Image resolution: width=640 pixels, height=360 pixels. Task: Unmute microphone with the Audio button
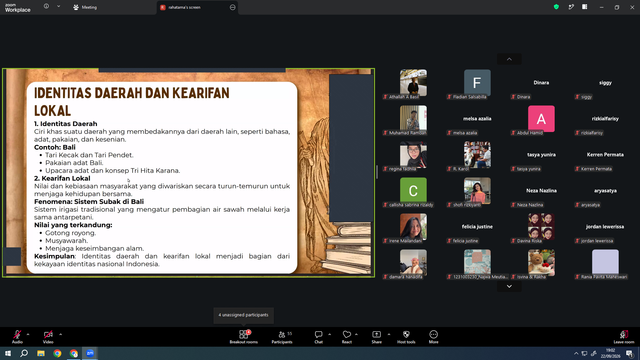pyautogui.click(x=17, y=336)
